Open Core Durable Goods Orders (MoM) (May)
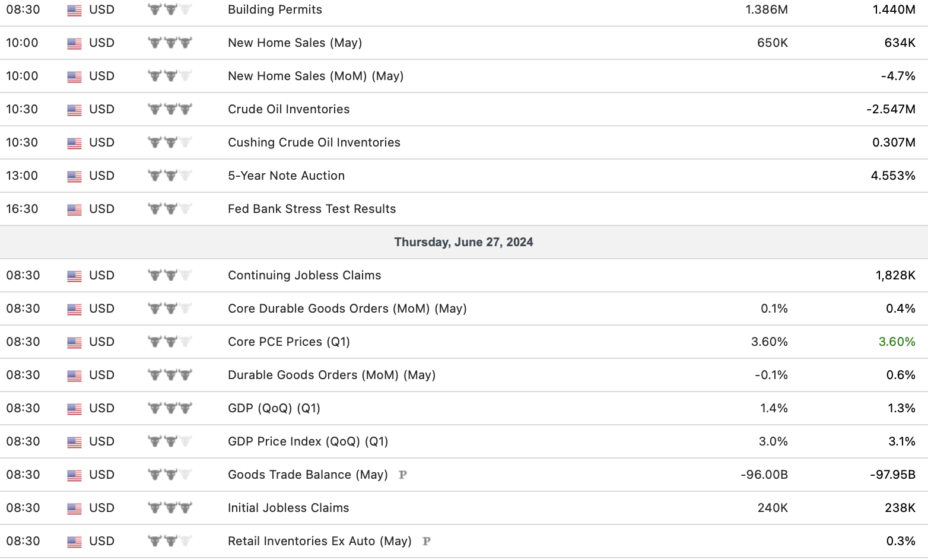The height and width of the screenshot is (560, 928). 347,308
